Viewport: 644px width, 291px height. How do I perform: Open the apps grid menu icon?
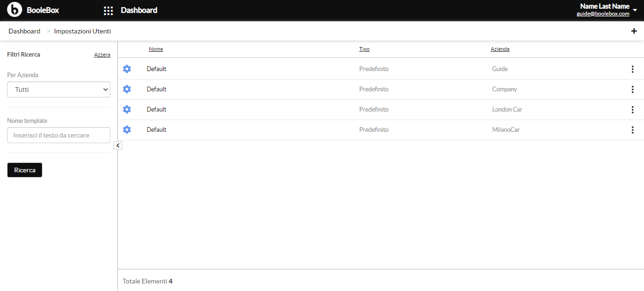(108, 10)
